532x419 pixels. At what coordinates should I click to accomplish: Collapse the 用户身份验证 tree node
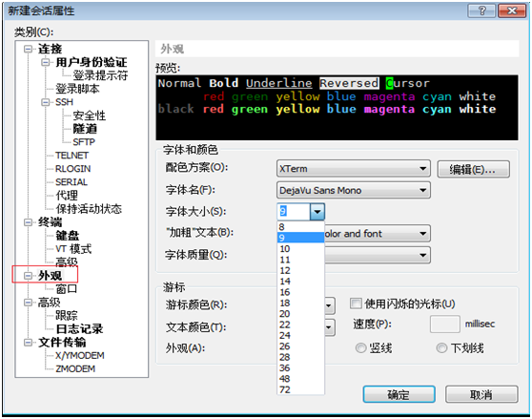(45, 62)
